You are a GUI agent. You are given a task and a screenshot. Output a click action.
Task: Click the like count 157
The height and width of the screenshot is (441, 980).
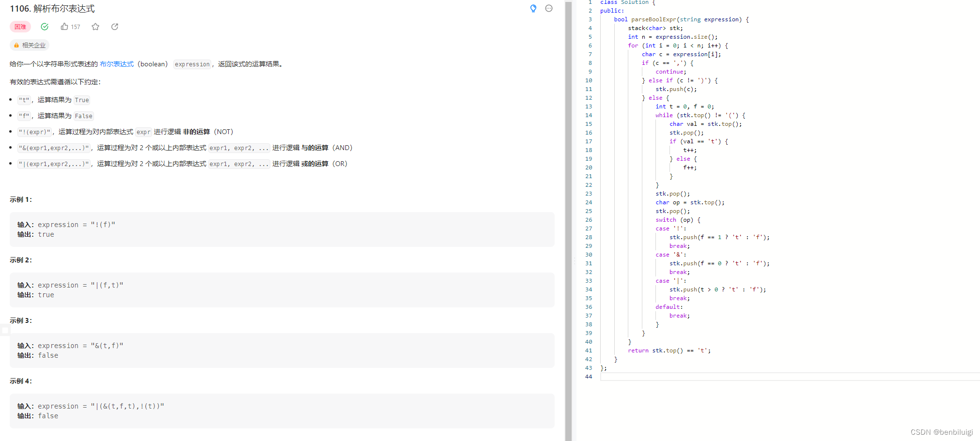(x=76, y=27)
